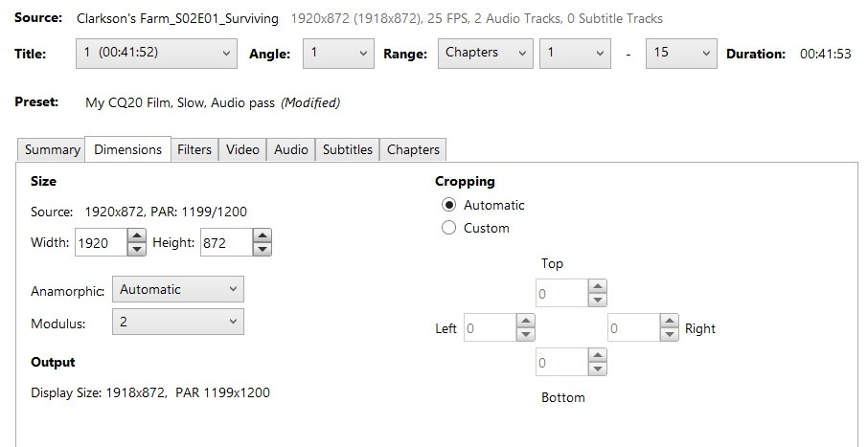This screenshot has height=447, width=868.
Task: Open the Title dropdown
Action: pos(157,53)
